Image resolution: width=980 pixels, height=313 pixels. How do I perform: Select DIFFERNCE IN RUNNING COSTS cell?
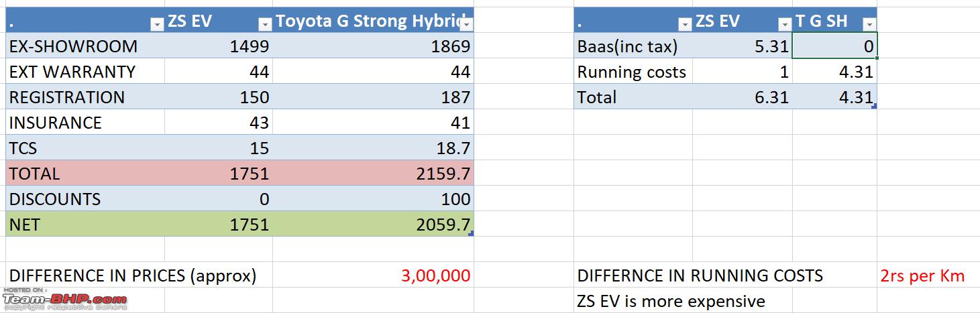click(700, 275)
